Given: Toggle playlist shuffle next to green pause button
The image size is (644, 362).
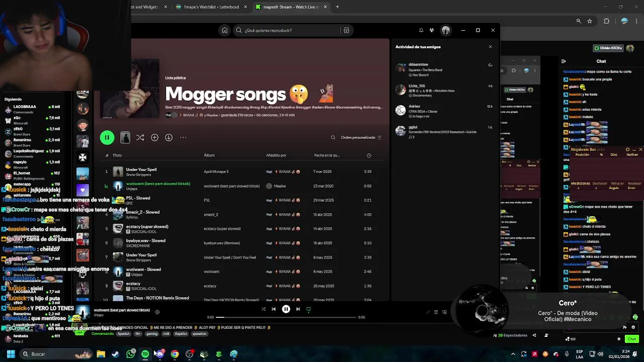Looking at the screenshot, I should point(140,137).
